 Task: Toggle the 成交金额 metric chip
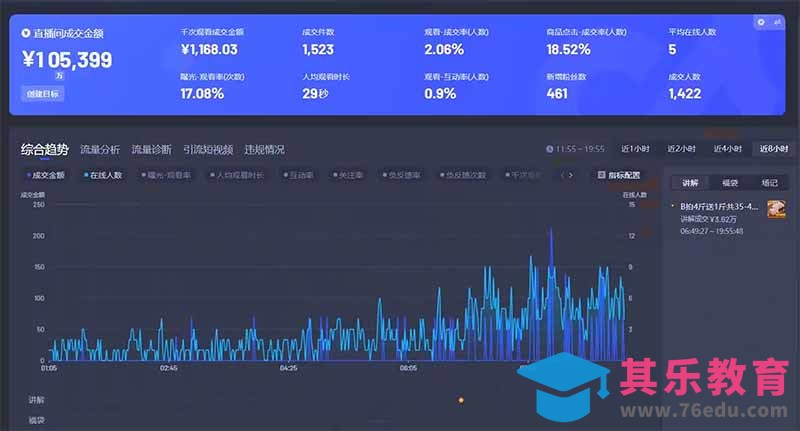[46, 175]
